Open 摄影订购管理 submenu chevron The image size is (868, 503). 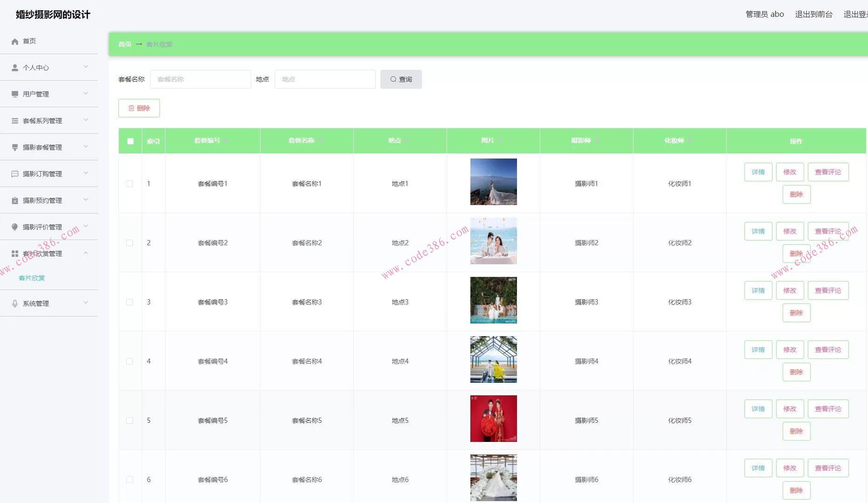tap(86, 173)
